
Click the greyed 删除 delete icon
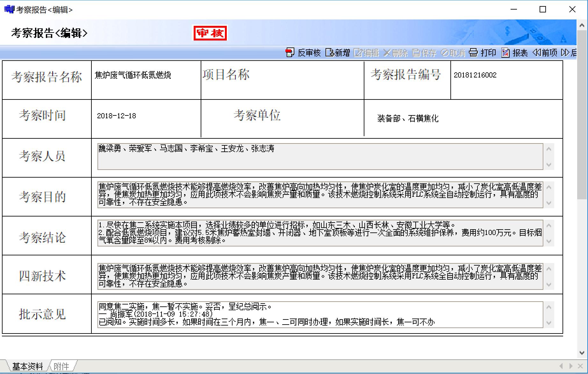387,53
